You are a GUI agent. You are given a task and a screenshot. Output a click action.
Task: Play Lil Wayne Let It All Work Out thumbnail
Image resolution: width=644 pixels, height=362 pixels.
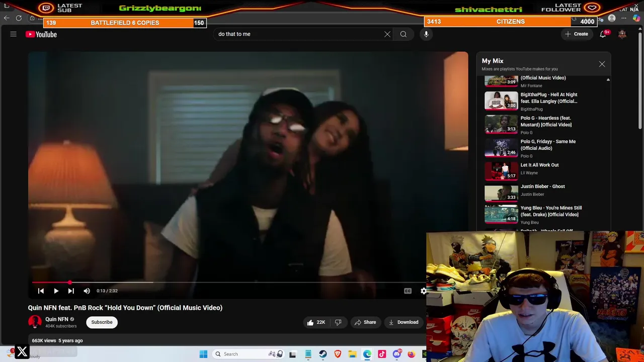501,171
